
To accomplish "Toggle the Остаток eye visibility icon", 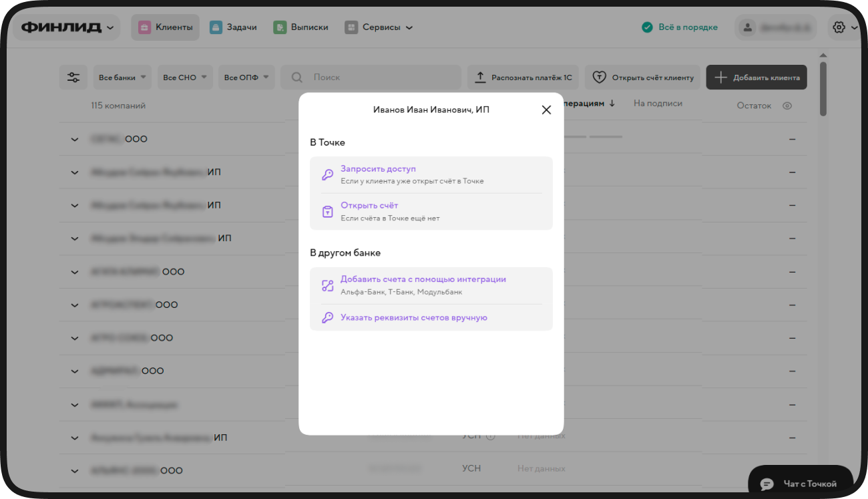I will [x=787, y=106].
